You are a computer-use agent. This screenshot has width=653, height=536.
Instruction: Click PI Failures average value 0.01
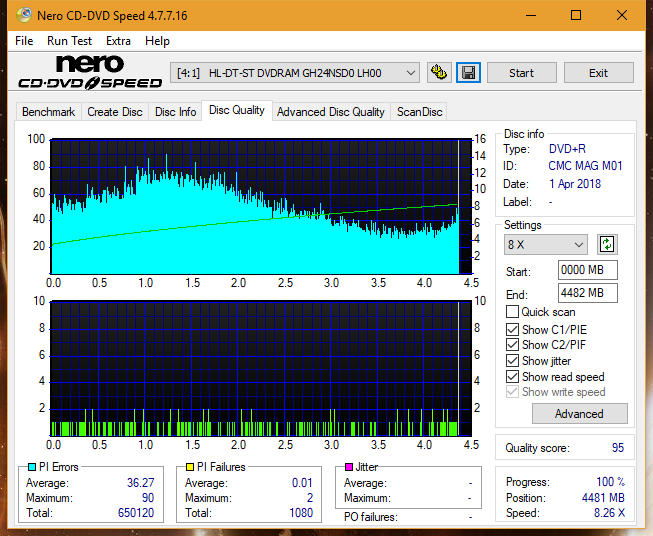coord(302,483)
